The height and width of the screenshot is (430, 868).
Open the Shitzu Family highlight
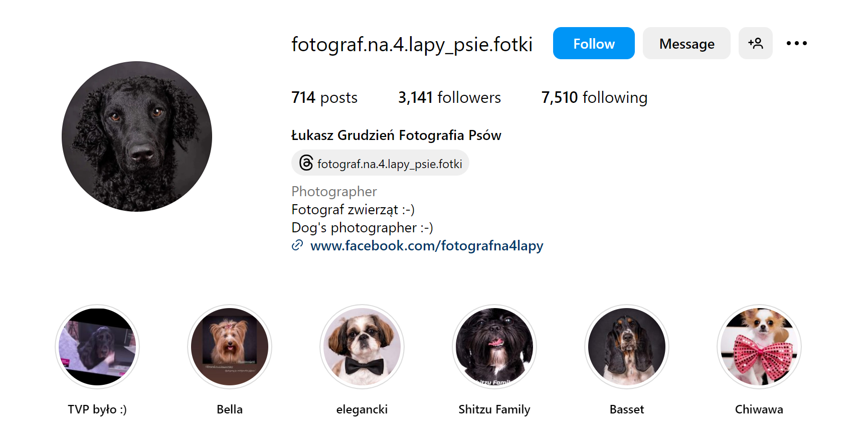click(494, 347)
